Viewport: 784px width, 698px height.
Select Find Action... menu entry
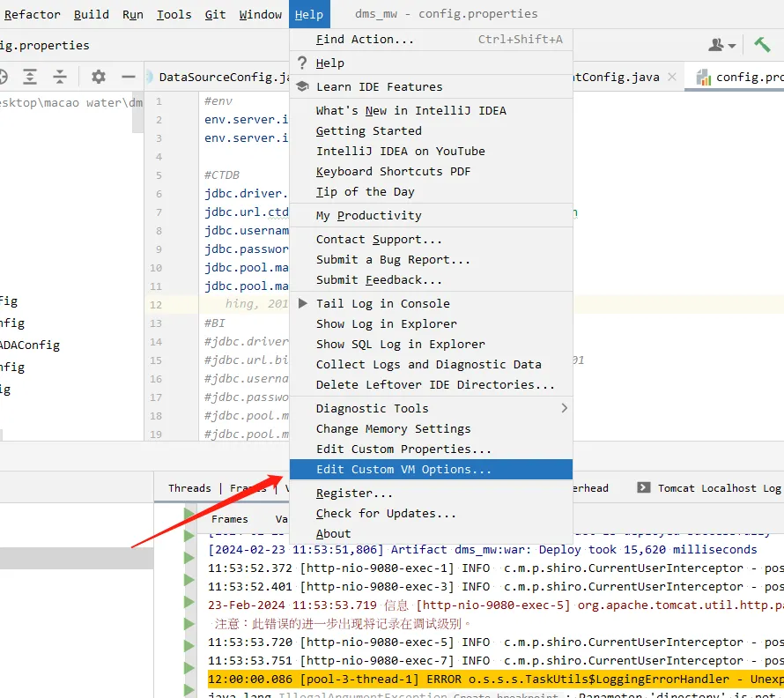pos(431,40)
